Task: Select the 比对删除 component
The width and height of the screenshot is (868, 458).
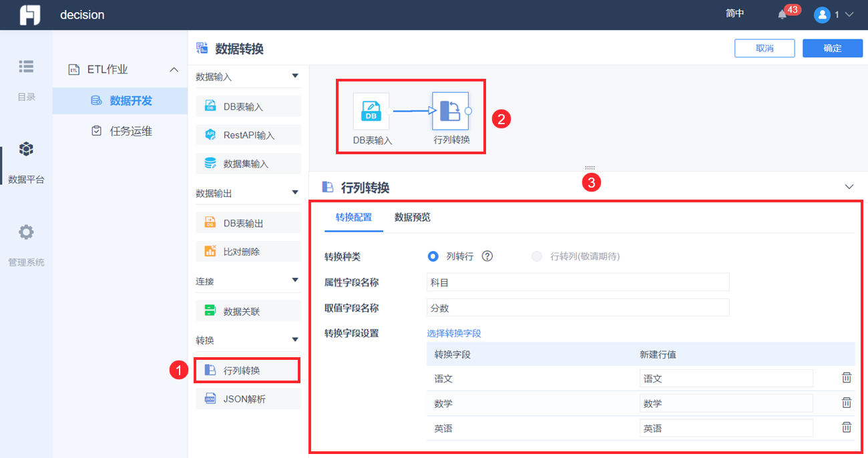Action: pos(248,252)
